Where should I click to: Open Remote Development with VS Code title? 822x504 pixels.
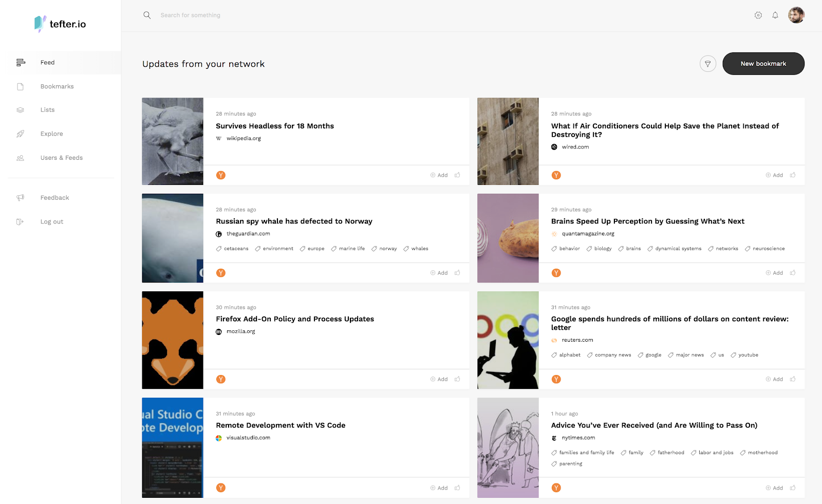[281, 425]
